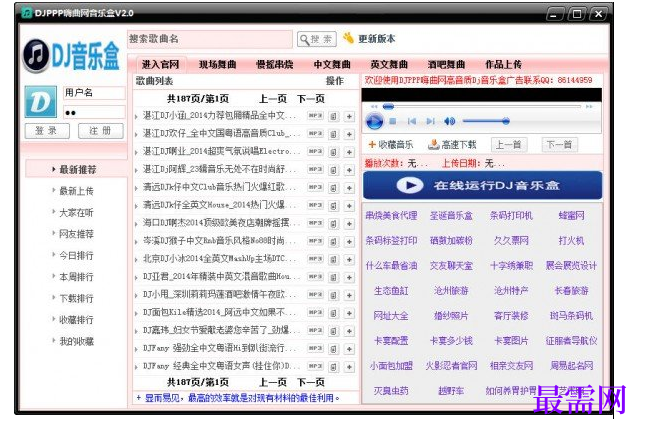Screen dimensions: 645x431
Task: Click MP3 icon for DJ小甩 song
Action: 316,295
